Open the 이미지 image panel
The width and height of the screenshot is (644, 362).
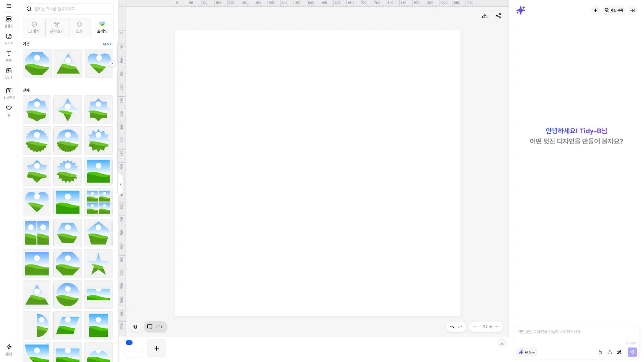point(9,73)
